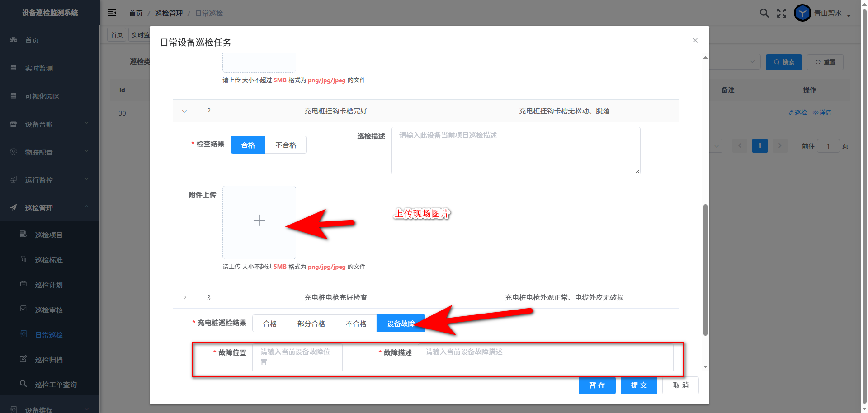Close the daily inspection task dialog
This screenshot has height=413, width=868.
695,41
